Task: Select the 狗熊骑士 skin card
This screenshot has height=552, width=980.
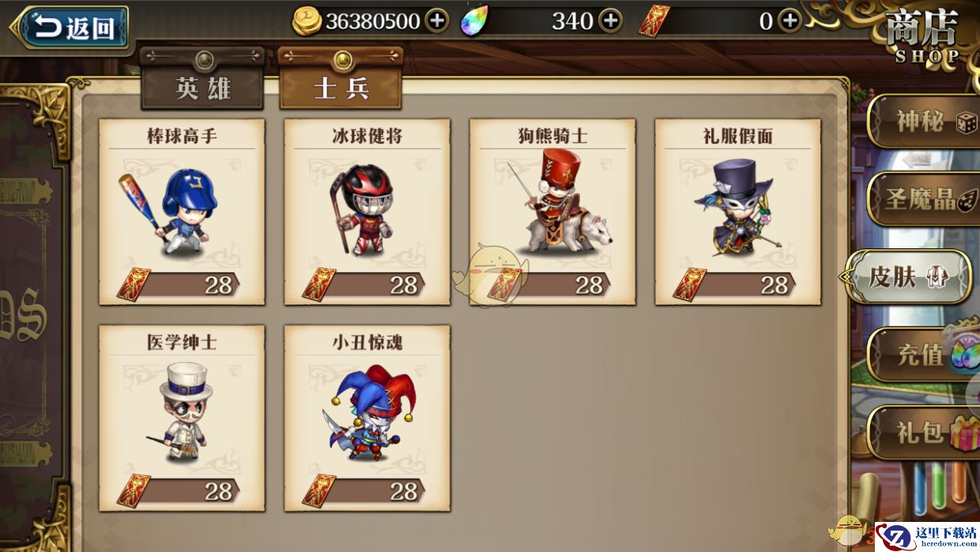Action: click(552, 212)
